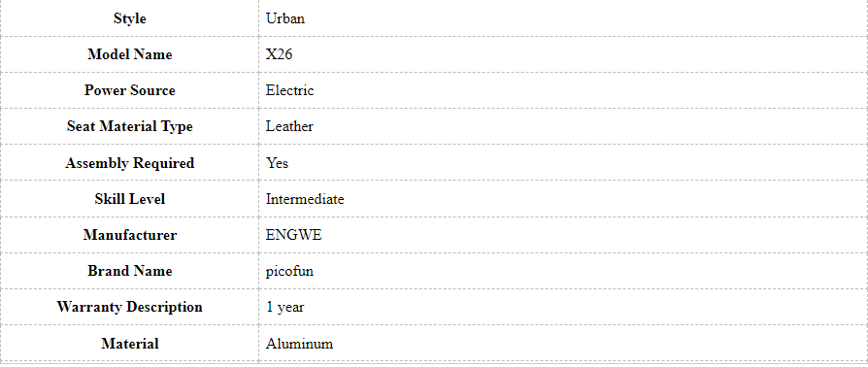This screenshot has height=367, width=868.
Task: Select the 1 year warranty value
Action: (x=284, y=307)
